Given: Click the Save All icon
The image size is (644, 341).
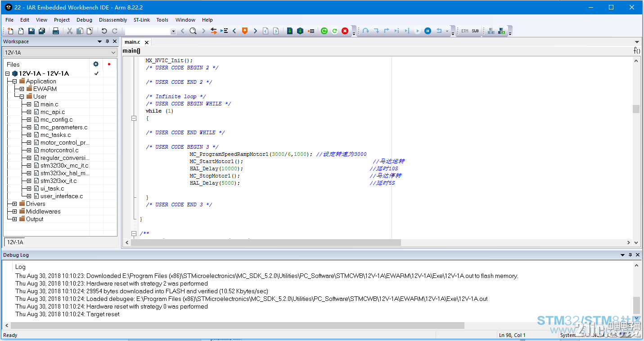Looking at the screenshot, I should [42, 31].
